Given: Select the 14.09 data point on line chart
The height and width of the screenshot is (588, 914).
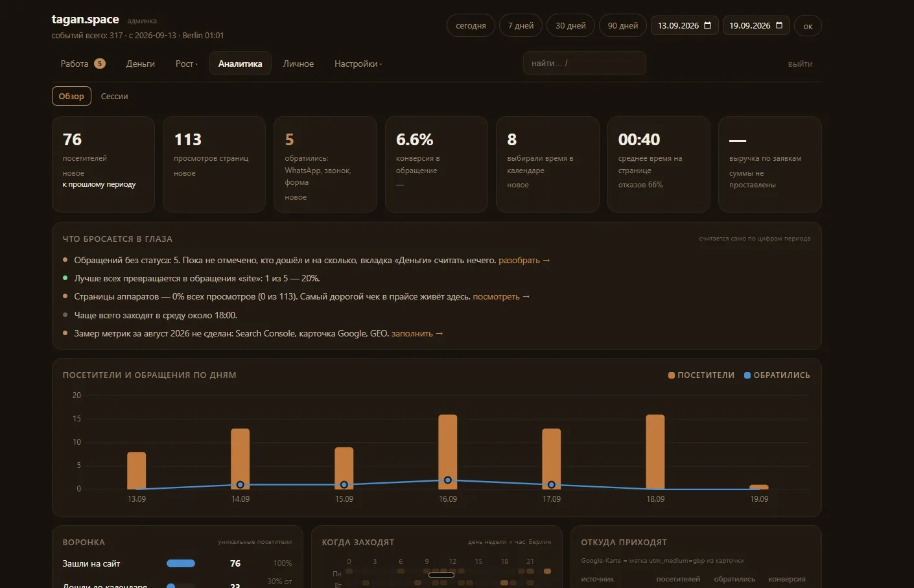Looking at the screenshot, I should (240, 485).
